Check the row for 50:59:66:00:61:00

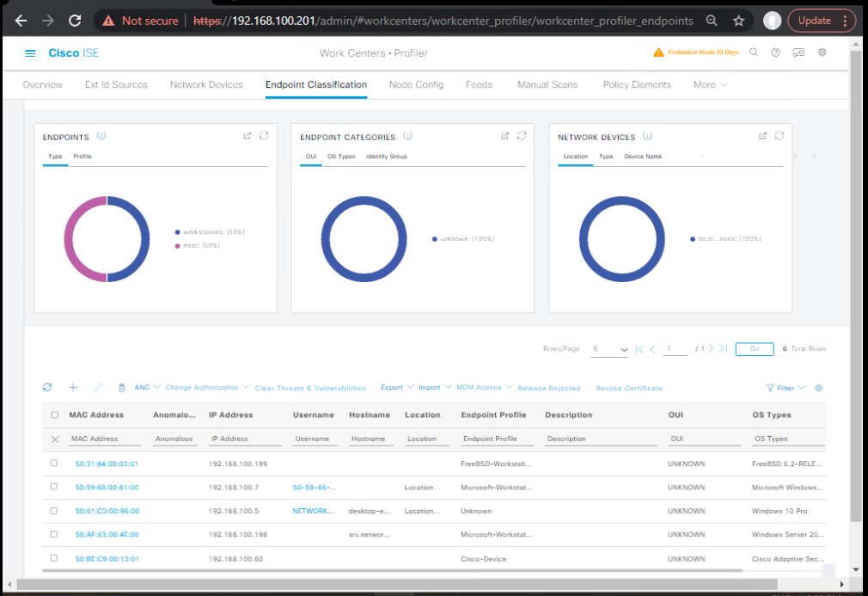tap(53, 487)
